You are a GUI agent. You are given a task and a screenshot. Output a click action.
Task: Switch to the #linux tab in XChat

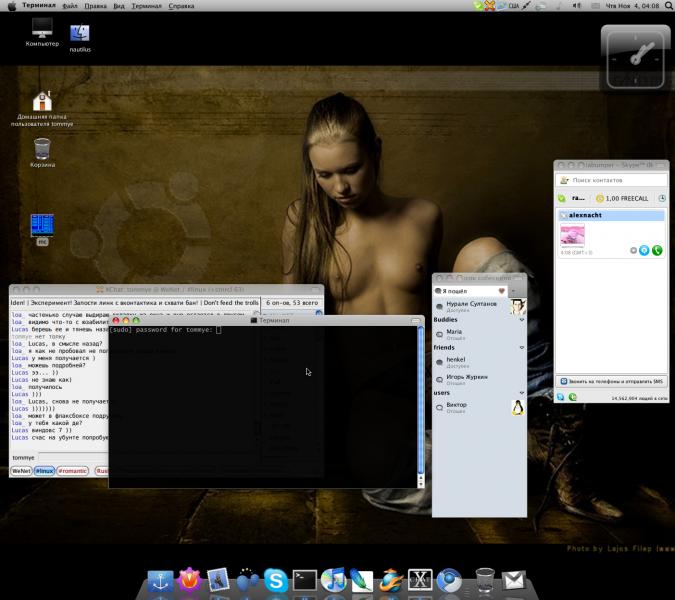pyautogui.click(x=44, y=471)
